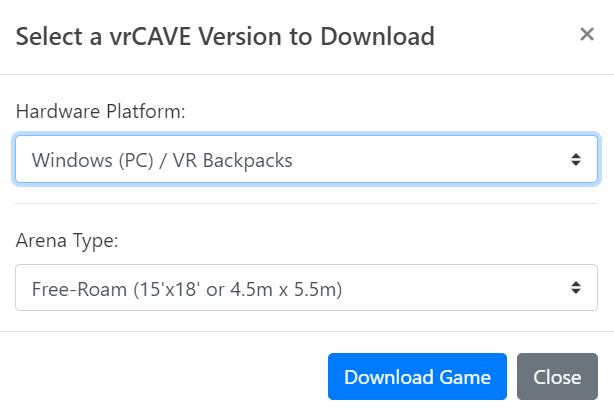This screenshot has height=420, width=614.
Task: Click the Arena Type dropdown arrow icon
Action: click(576, 288)
